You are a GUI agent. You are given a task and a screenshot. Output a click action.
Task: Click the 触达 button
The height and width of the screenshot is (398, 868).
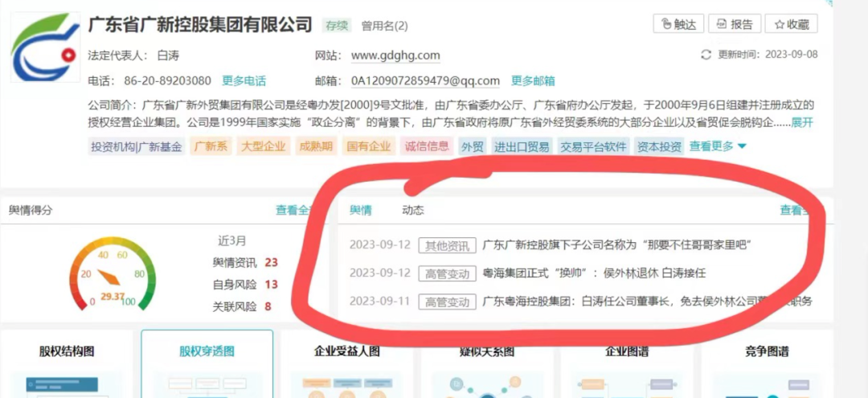(x=678, y=24)
